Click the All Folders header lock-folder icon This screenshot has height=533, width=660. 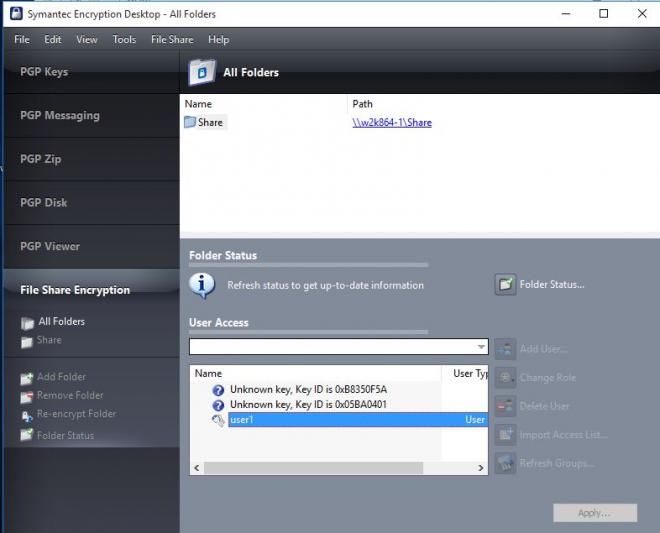pyautogui.click(x=202, y=72)
